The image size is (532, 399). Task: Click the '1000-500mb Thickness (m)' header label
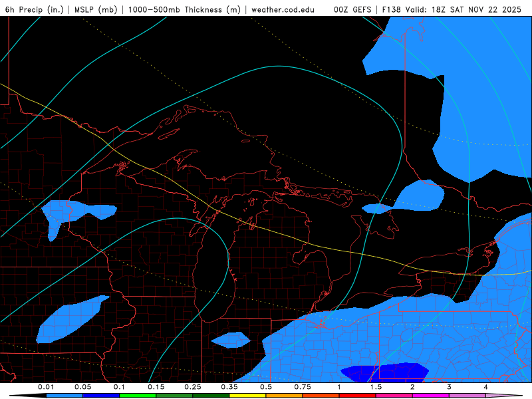(x=184, y=9)
